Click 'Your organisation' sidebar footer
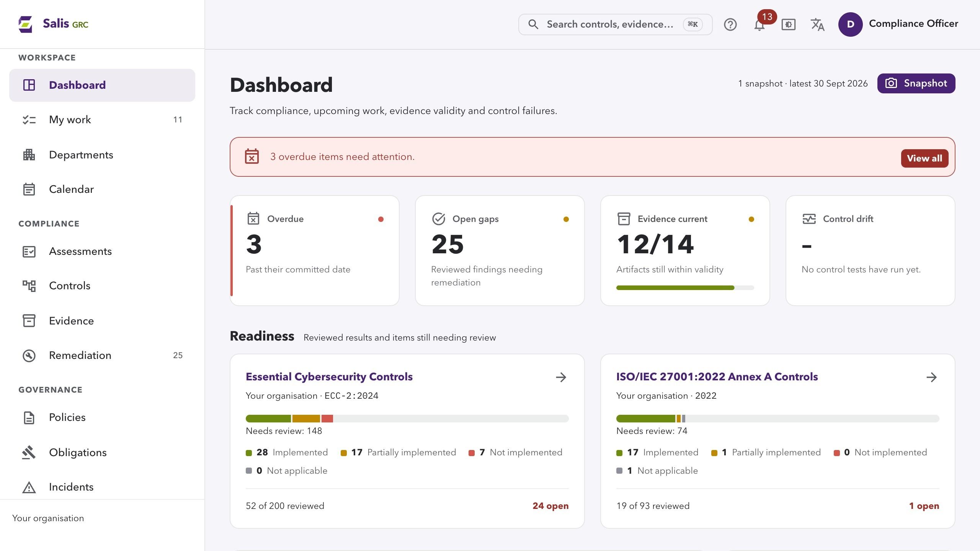 coord(48,518)
